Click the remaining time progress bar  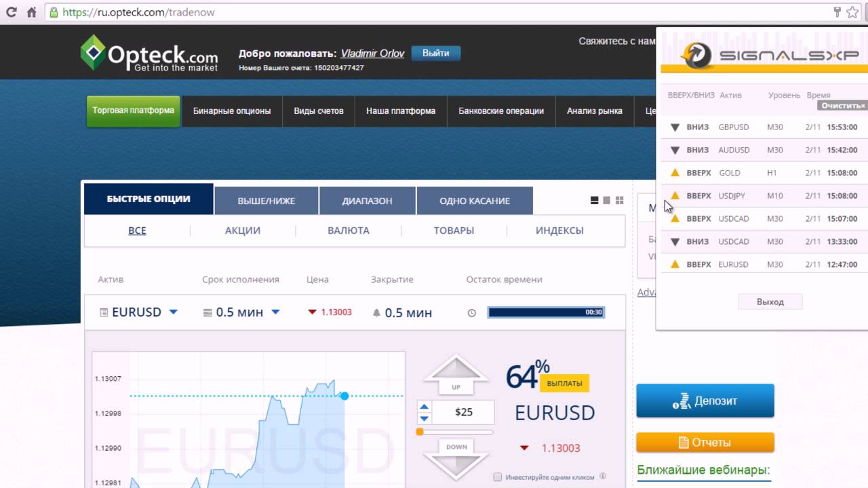[546, 312]
